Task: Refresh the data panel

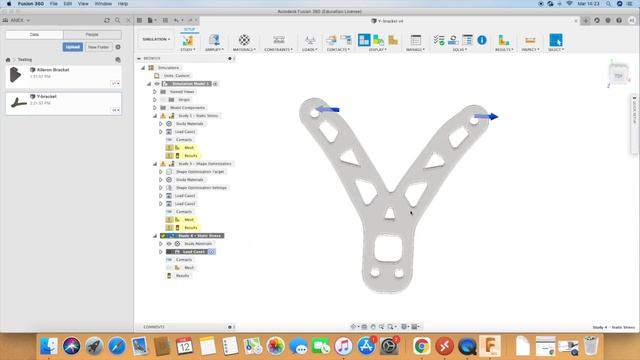Action: (107, 20)
